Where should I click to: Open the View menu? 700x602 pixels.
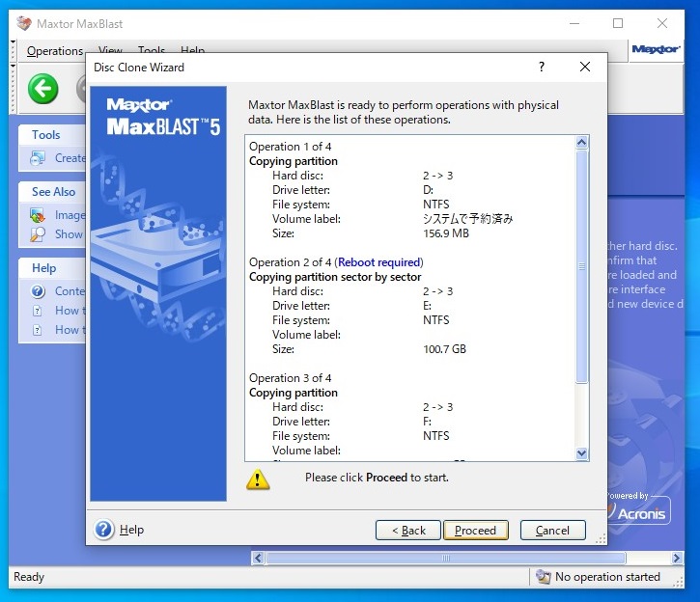click(110, 49)
